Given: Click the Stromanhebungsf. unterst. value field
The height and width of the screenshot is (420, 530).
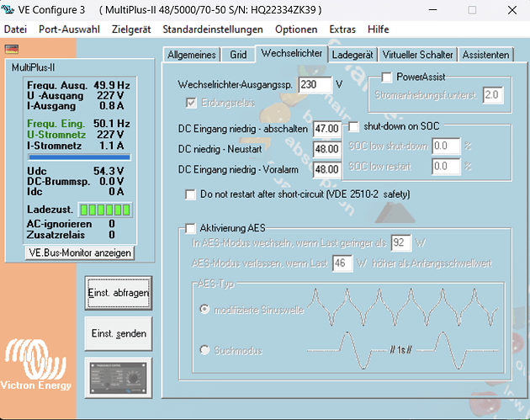Looking at the screenshot, I should [493, 95].
